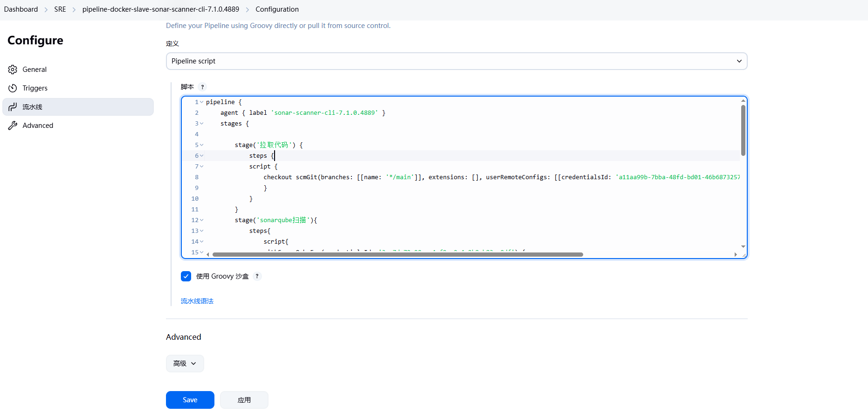Uncheck the 使用 Groovy 沙盒 checkbox
The image size is (868, 420).
pos(186,276)
